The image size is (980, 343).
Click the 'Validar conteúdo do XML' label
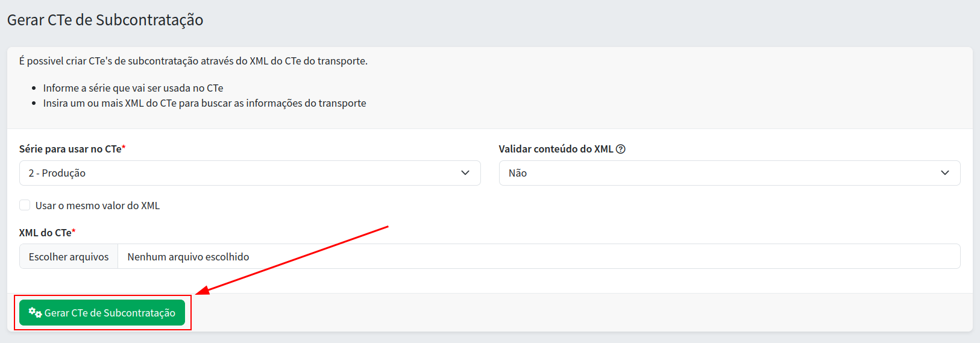click(555, 149)
